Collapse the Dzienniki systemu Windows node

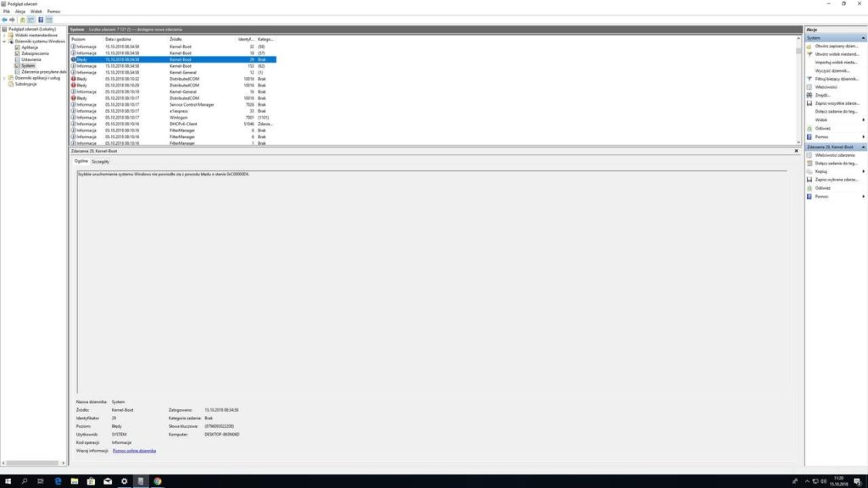pos(4,41)
